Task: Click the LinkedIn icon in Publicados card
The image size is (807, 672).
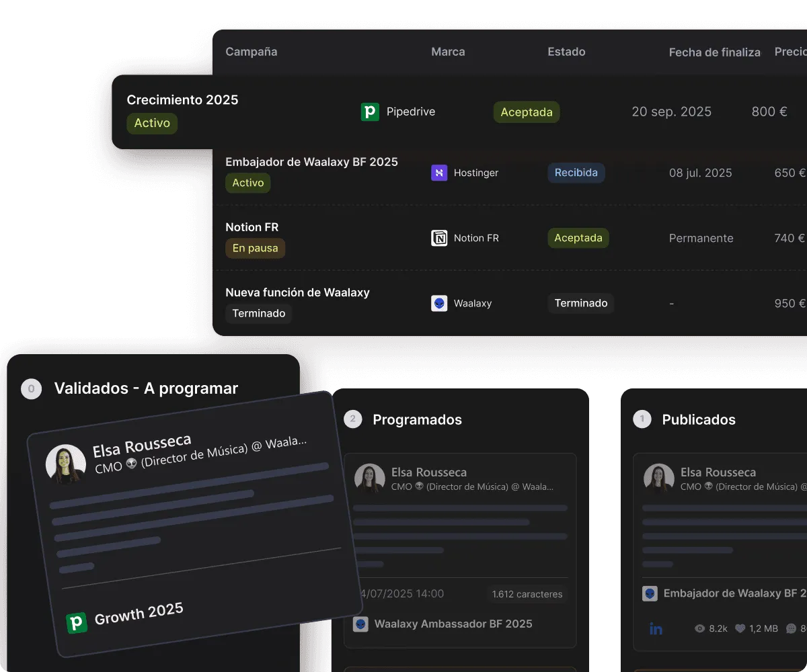Action: point(656,629)
